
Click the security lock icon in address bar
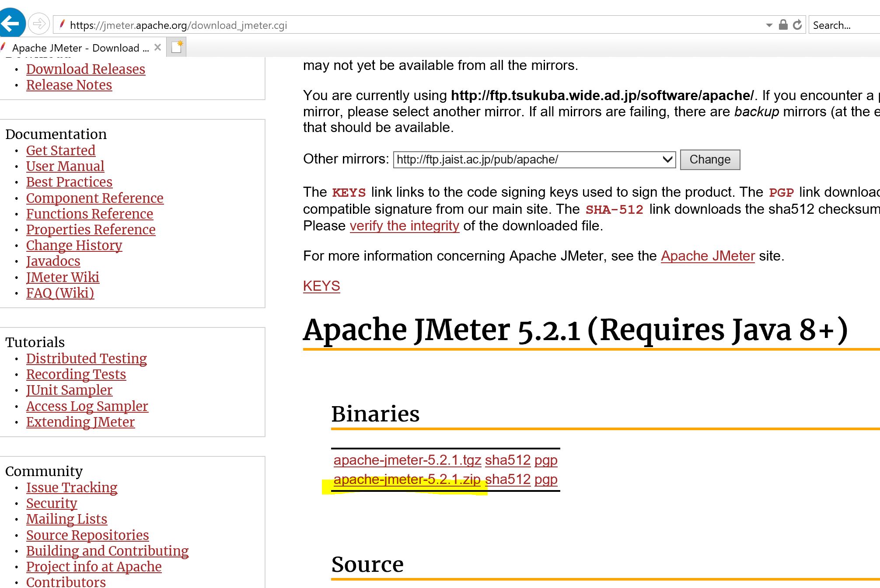pos(783,25)
